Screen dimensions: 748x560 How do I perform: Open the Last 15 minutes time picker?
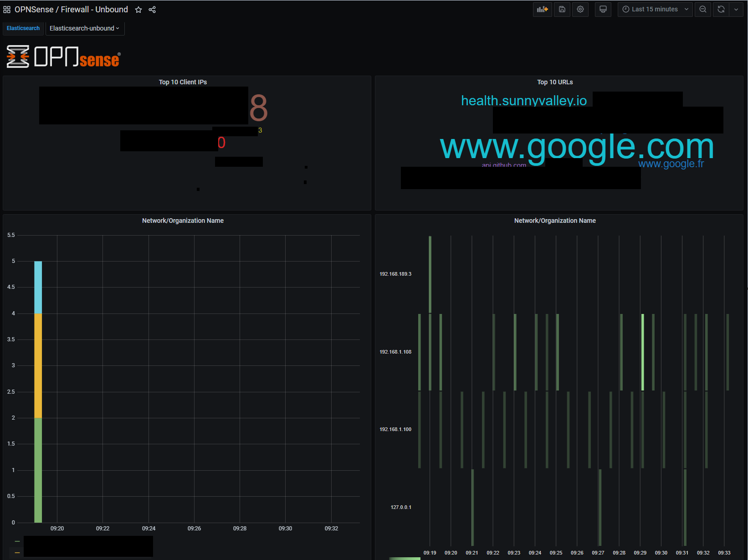point(655,9)
